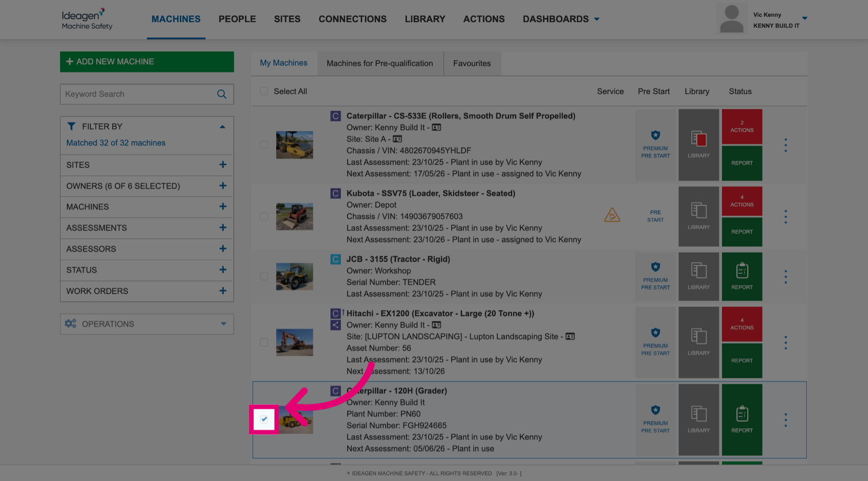Open Library for Caterpillar 120H

tap(698, 420)
